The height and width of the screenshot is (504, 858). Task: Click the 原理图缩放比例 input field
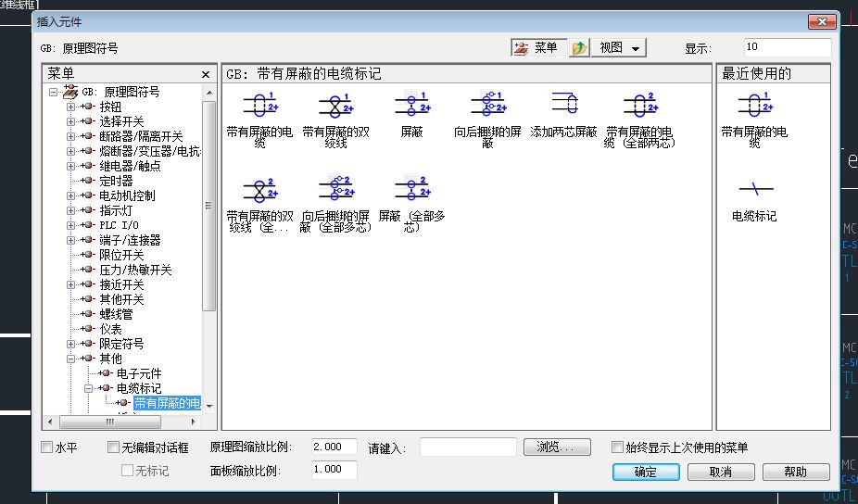pos(334,447)
